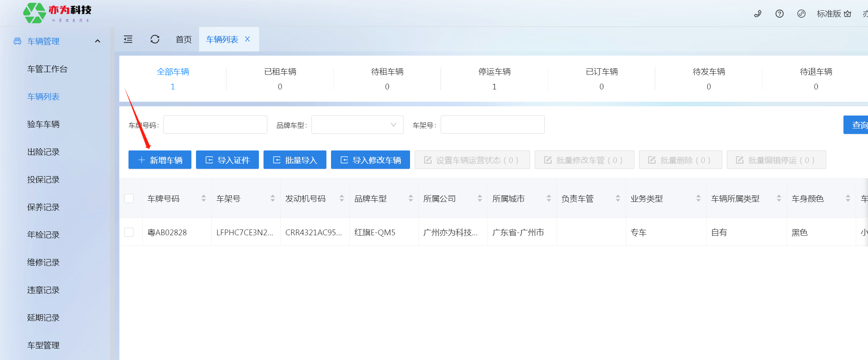Open 违章记录 in the sidebar
Screen dimensions: 868x360
point(43,290)
